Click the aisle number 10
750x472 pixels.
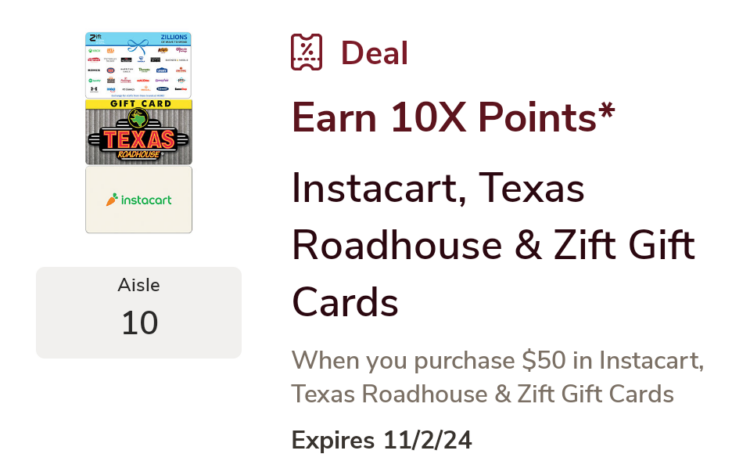tap(139, 323)
